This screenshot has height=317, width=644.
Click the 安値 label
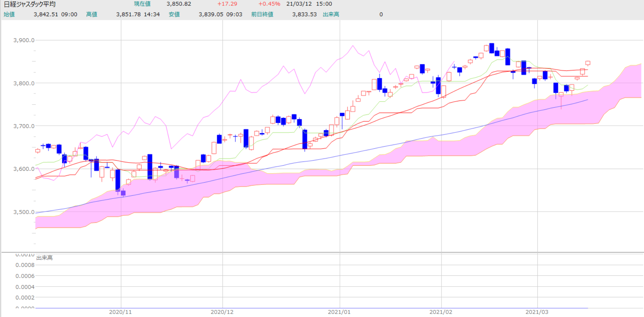click(174, 15)
